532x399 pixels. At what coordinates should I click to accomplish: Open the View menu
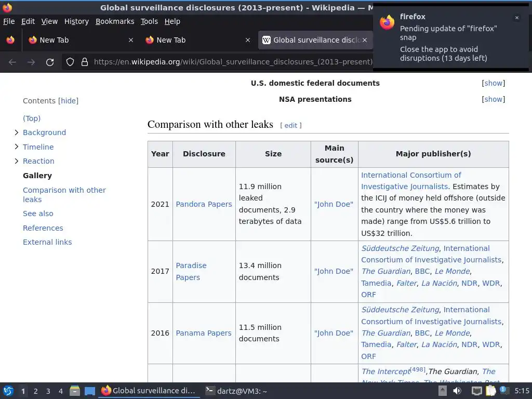coord(49,21)
